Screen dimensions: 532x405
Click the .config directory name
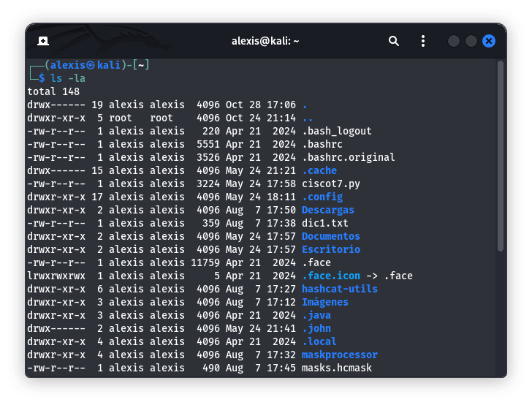coord(322,197)
